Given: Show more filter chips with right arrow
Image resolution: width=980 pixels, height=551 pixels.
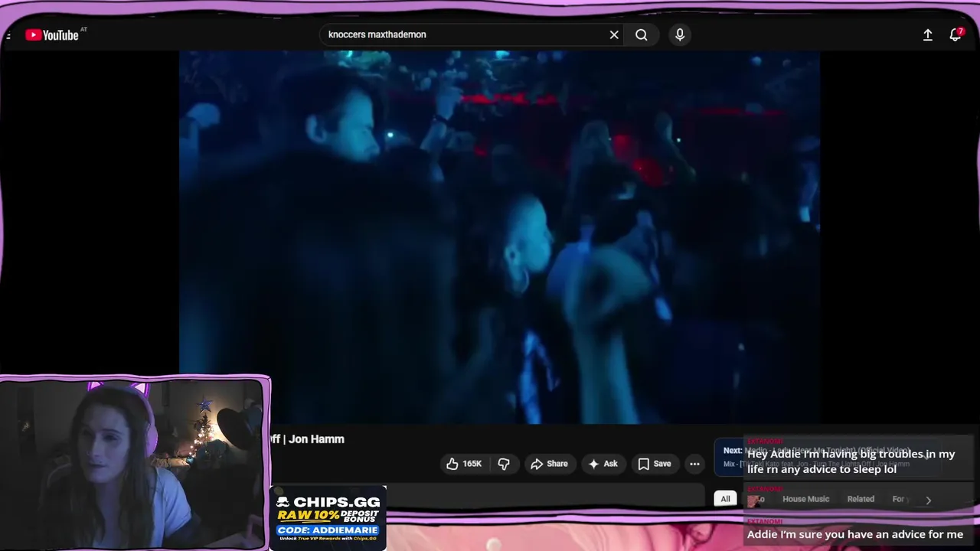Looking at the screenshot, I should click(x=928, y=500).
